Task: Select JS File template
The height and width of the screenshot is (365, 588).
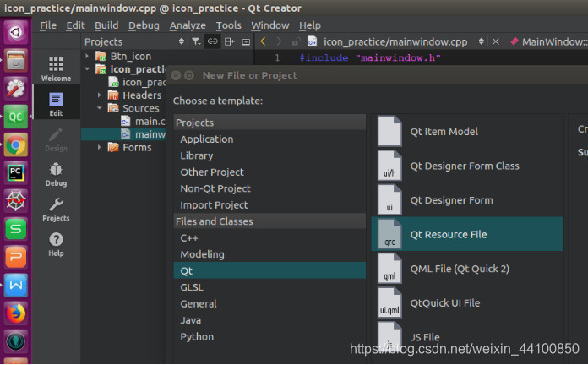Action: [467, 337]
